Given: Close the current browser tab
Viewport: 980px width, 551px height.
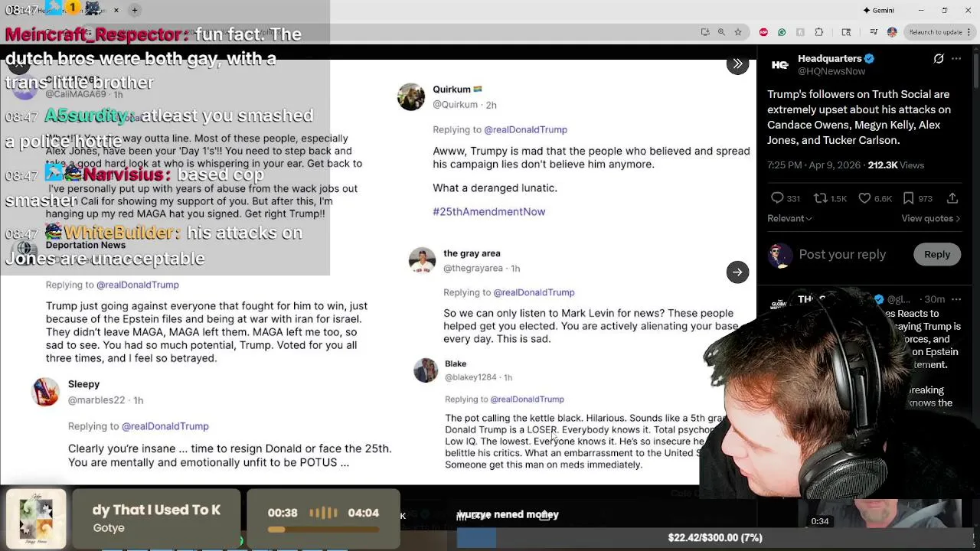Looking at the screenshot, I should pyautogui.click(x=116, y=10).
